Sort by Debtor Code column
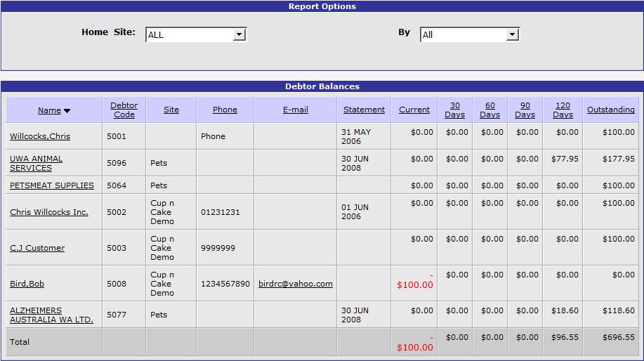The height and width of the screenshot is (361, 644). click(x=124, y=110)
